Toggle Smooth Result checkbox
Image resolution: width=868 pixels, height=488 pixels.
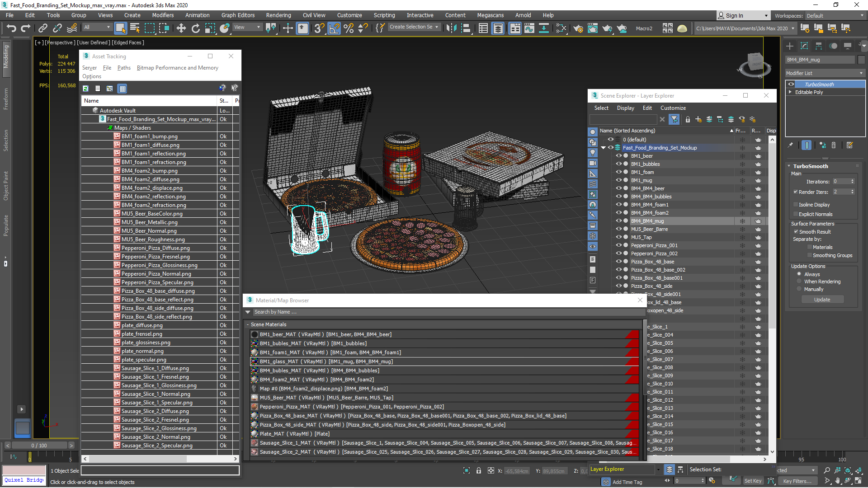pos(796,231)
